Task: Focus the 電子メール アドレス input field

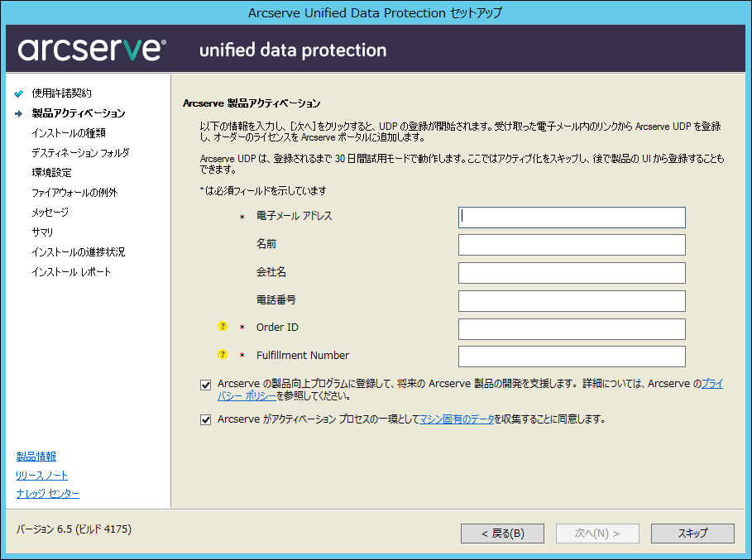Action: tap(572, 218)
